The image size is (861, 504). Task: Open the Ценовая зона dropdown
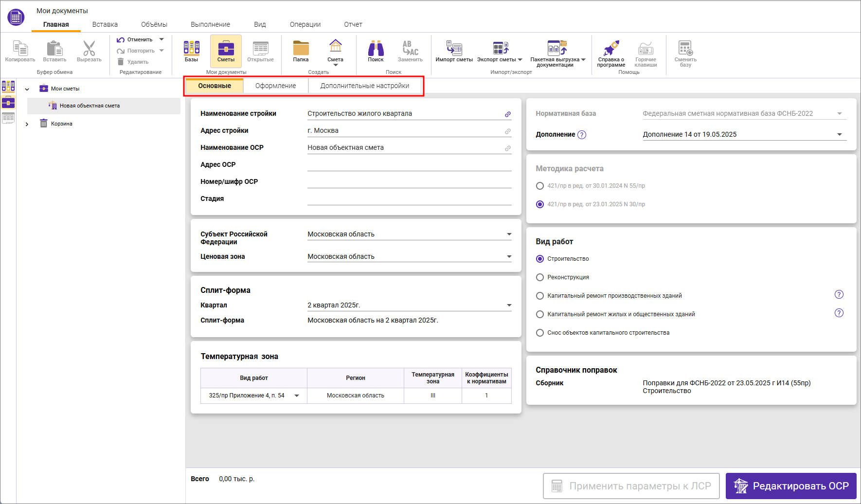[509, 256]
